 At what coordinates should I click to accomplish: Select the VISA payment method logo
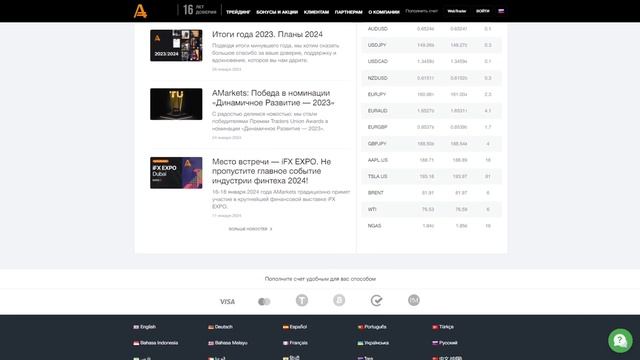click(x=227, y=302)
